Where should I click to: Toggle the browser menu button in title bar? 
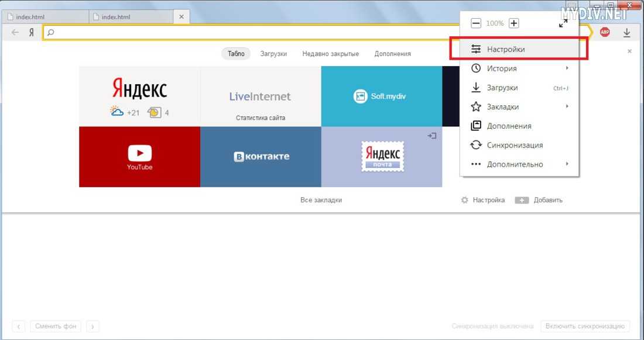pos(572,6)
